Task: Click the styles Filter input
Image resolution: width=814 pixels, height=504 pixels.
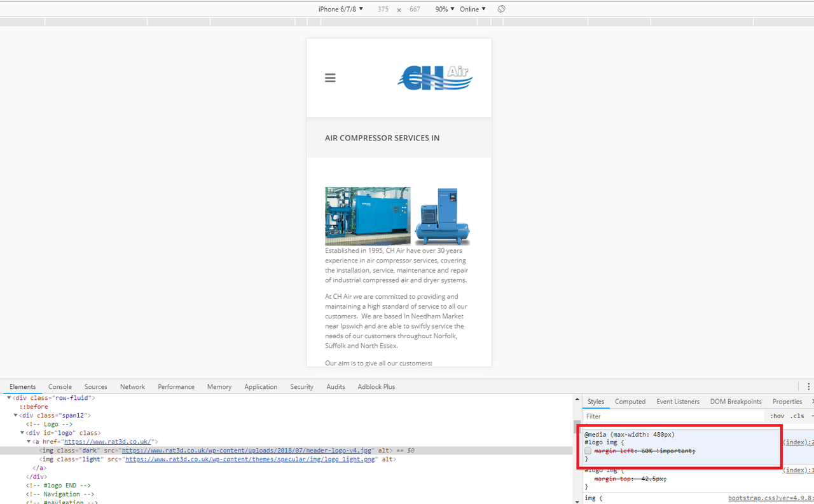Action: pos(674,416)
